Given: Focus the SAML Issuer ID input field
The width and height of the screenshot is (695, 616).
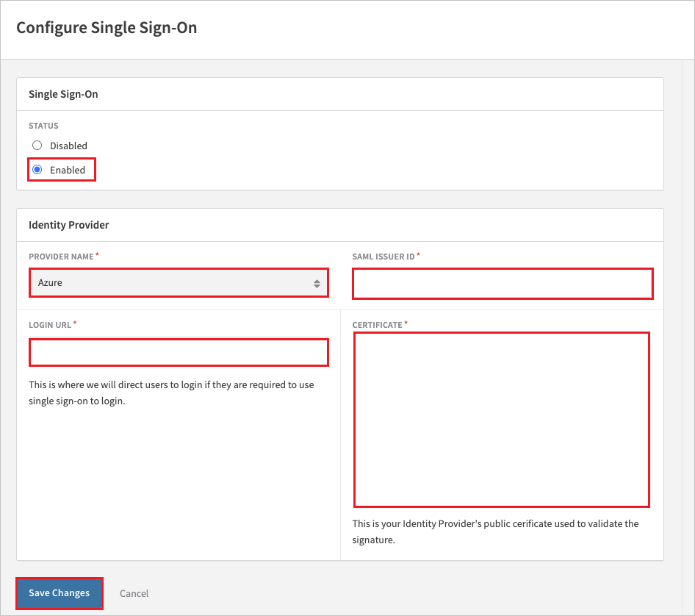Looking at the screenshot, I should [x=503, y=284].
